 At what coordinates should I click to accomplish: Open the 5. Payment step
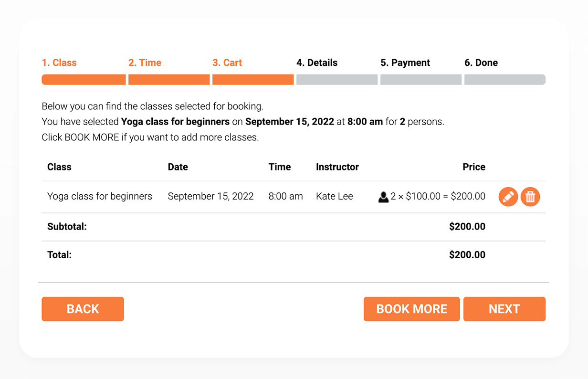pos(405,63)
